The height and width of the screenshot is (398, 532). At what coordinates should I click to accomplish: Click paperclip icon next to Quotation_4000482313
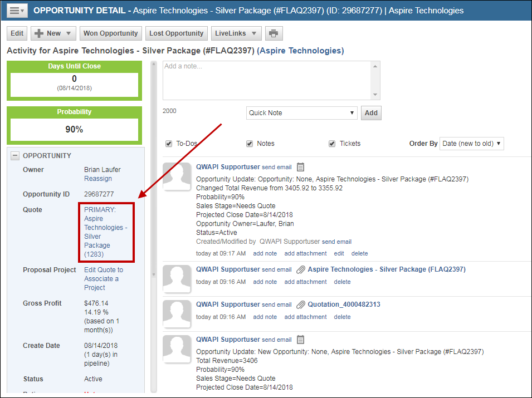click(301, 304)
